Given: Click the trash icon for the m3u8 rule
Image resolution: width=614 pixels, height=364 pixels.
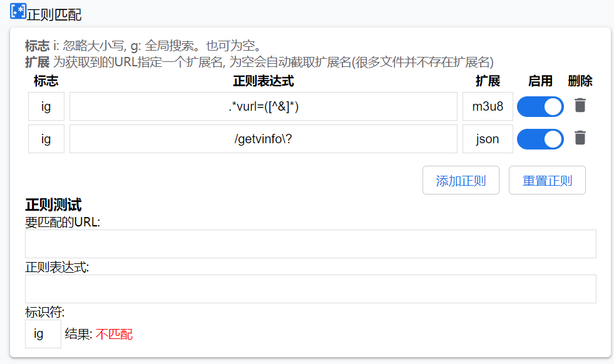Looking at the screenshot, I should point(580,105).
